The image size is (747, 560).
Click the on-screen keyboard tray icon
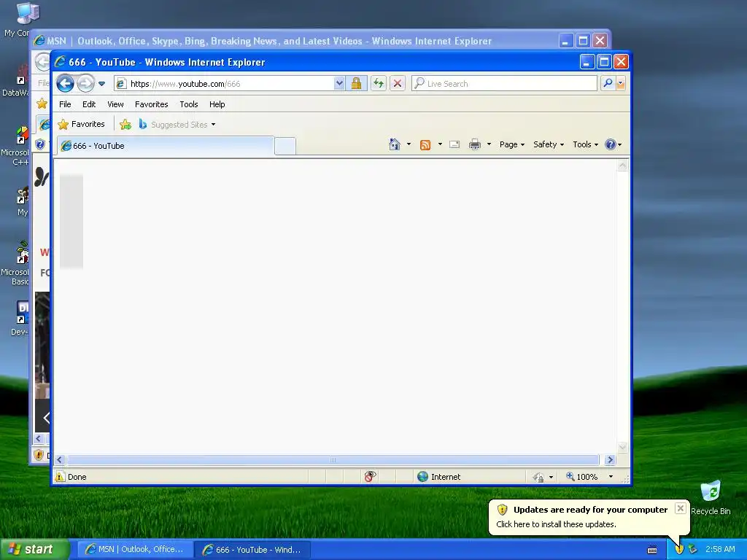[652, 550]
